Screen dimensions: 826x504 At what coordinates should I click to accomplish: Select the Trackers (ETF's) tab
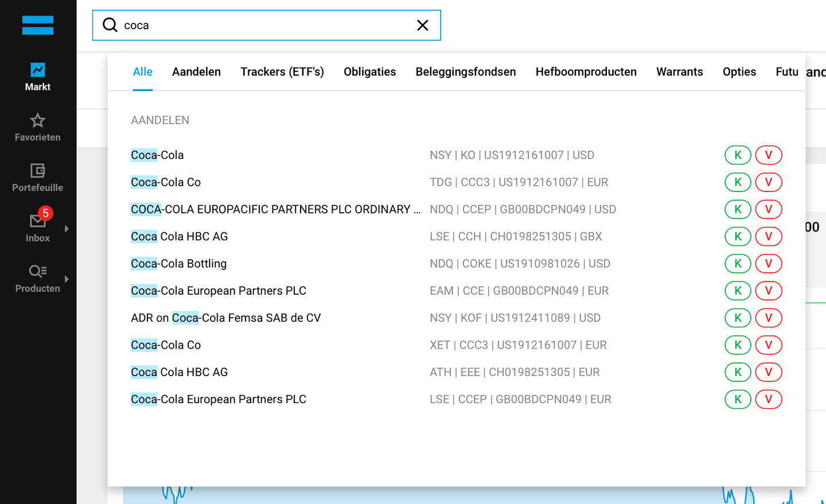point(282,72)
